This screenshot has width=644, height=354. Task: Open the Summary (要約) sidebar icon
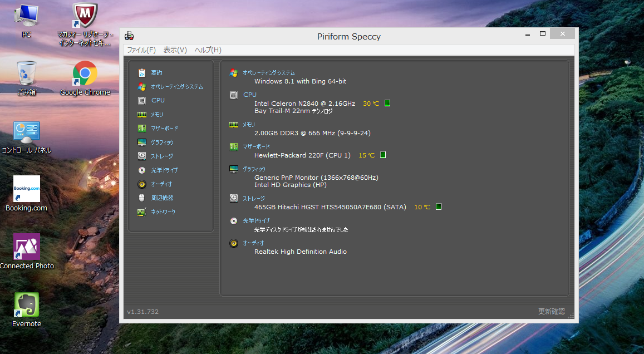tap(142, 73)
